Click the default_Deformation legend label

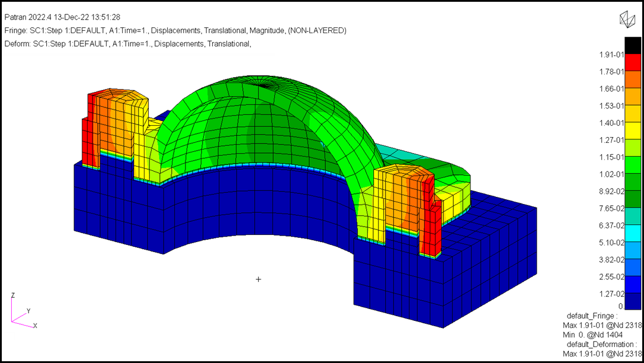(601, 345)
